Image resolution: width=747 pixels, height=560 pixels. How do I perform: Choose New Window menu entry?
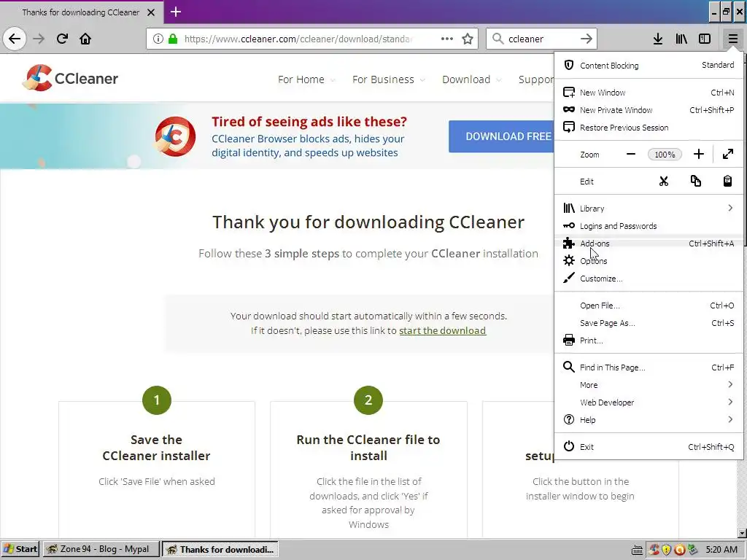(649, 93)
